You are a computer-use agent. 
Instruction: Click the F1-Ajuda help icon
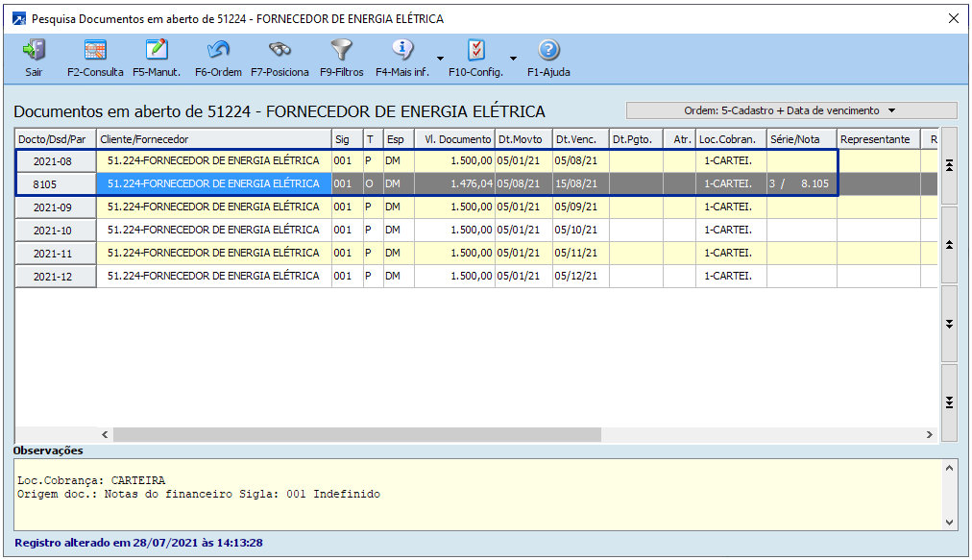point(548,50)
